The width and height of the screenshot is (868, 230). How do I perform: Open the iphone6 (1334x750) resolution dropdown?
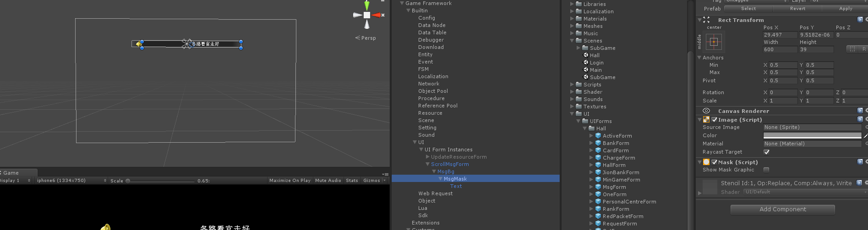71,180
